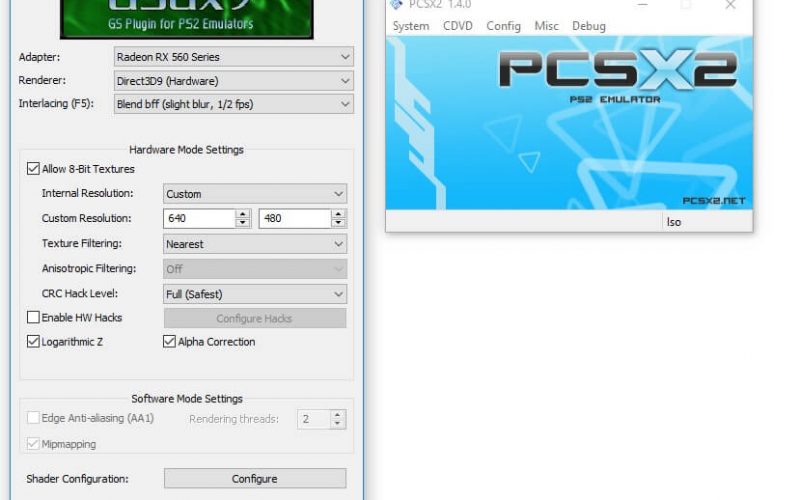
Task: Open the Anisotropic Filtering dropdown
Action: (x=255, y=269)
